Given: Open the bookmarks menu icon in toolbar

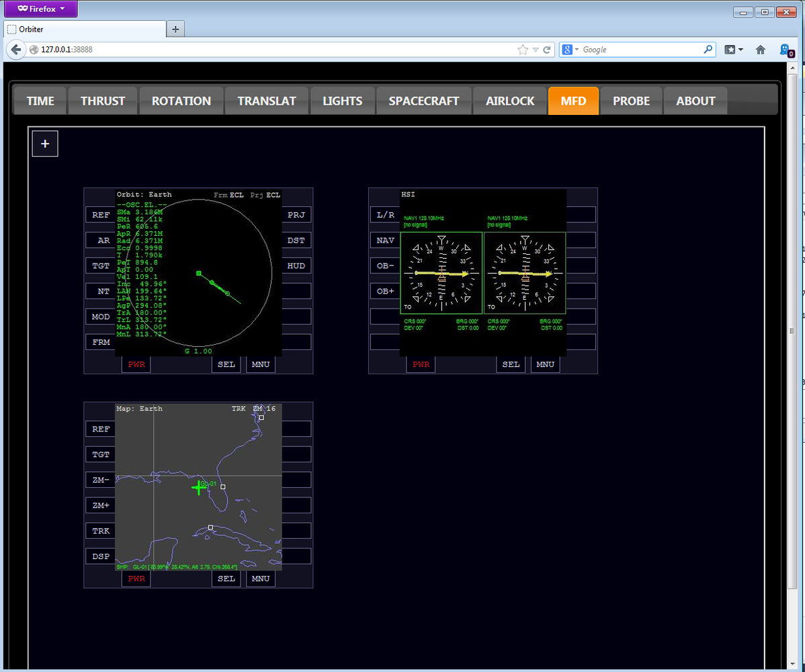Looking at the screenshot, I should click(x=734, y=50).
